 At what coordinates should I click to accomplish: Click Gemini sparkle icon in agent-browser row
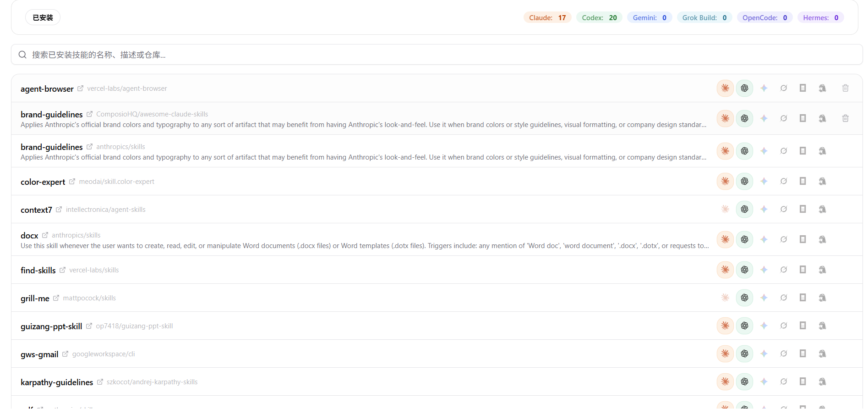click(x=764, y=88)
